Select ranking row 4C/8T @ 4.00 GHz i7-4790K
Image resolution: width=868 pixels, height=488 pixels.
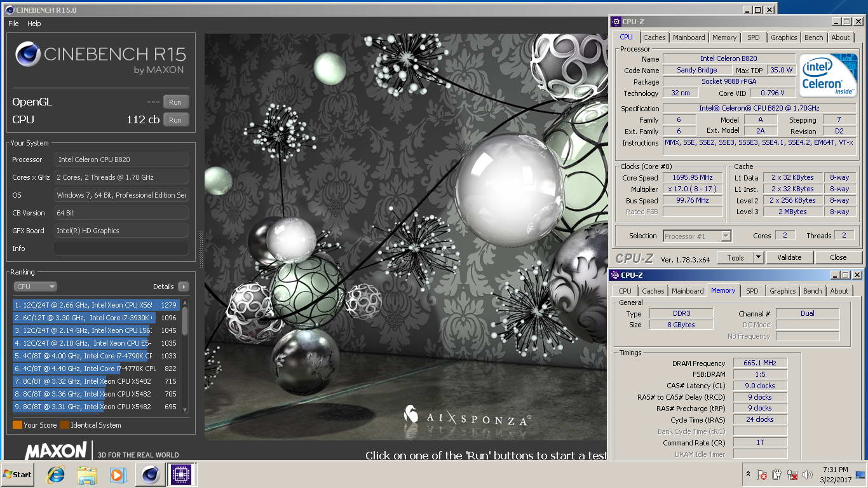point(96,356)
